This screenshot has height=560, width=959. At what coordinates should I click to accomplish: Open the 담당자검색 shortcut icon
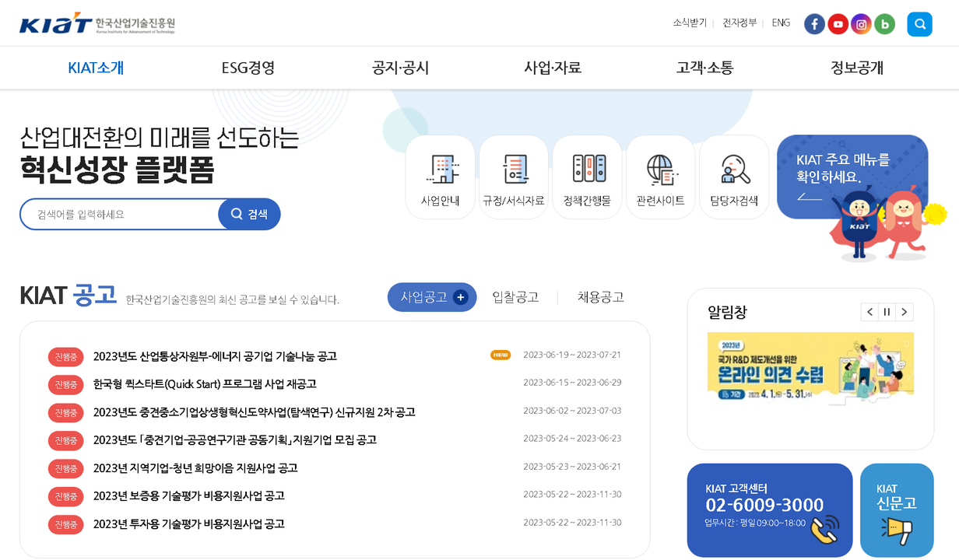tap(733, 177)
